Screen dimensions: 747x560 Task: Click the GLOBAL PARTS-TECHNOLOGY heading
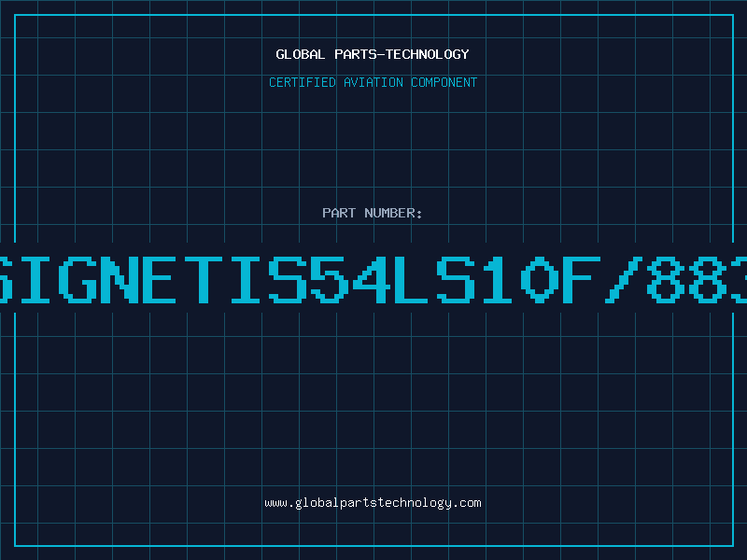click(x=373, y=54)
